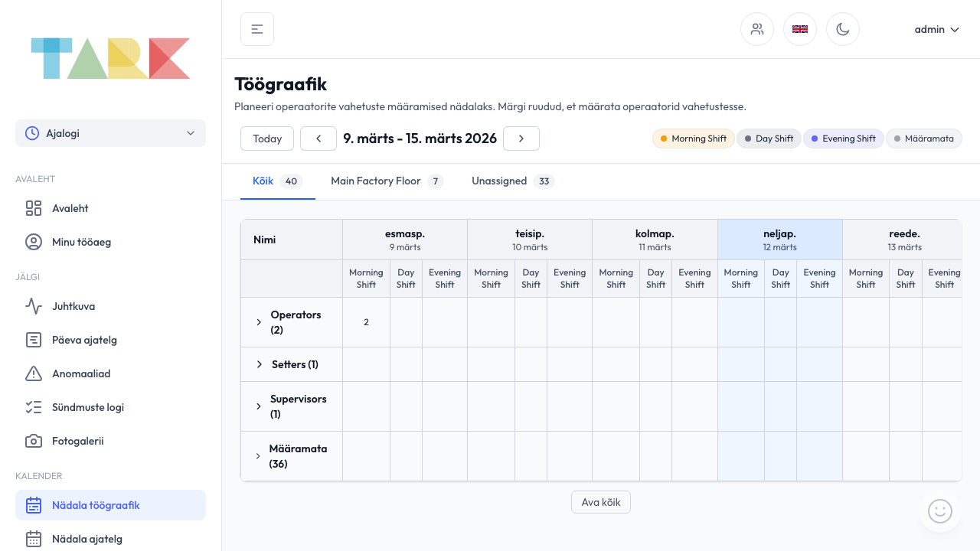Click Operators Tuesday Day Shift cell
The image size is (980, 551).
tap(531, 322)
